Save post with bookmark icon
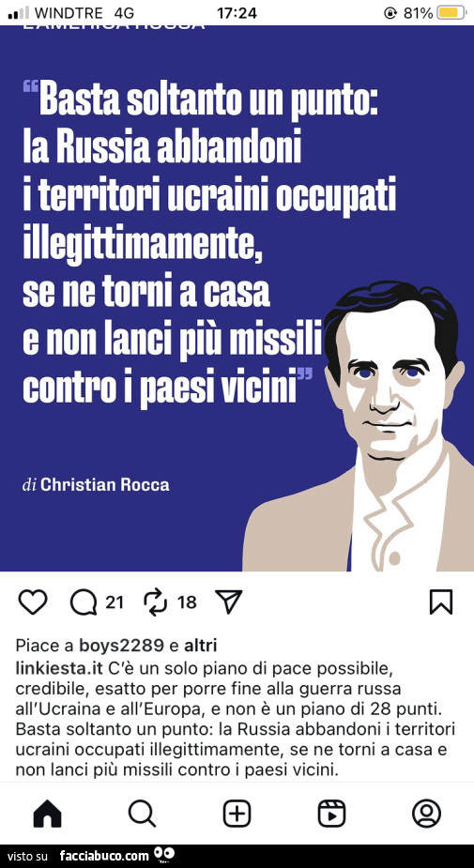Image resolution: width=474 pixels, height=868 pixels. [x=441, y=602]
